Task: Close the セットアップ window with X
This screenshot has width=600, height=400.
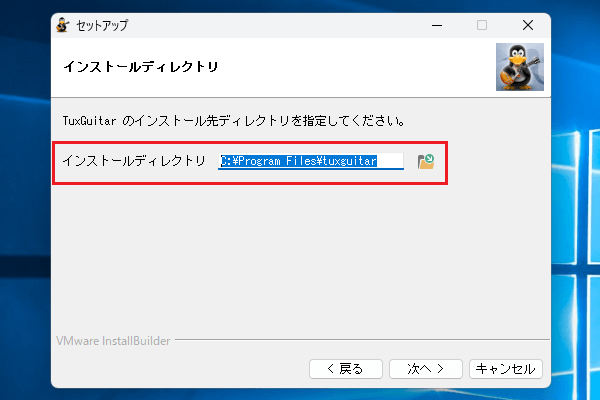Action: pyautogui.click(x=527, y=25)
